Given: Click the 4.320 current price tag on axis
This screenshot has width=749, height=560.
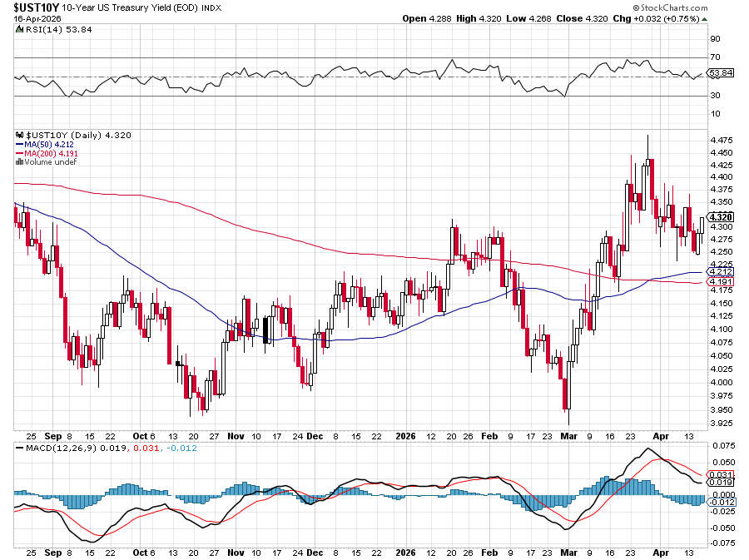Looking at the screenshot, I should coord(721,217).
